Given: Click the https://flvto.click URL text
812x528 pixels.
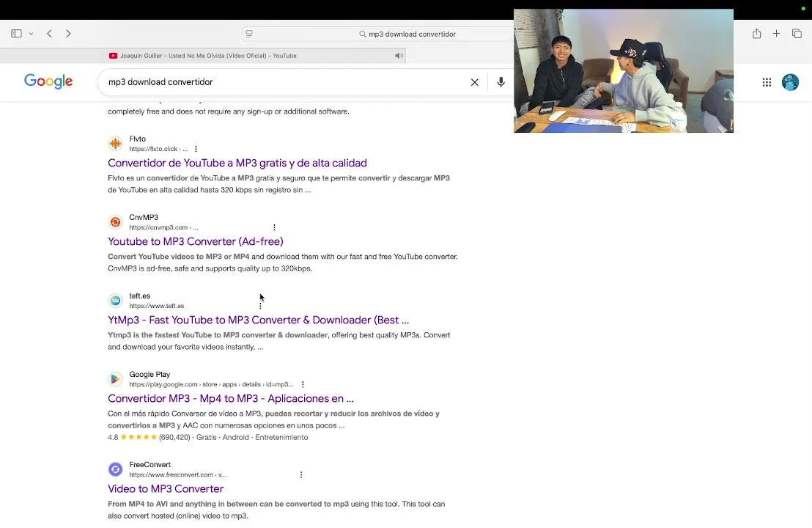Looking at the screenshot, I should tap(158, 149).
